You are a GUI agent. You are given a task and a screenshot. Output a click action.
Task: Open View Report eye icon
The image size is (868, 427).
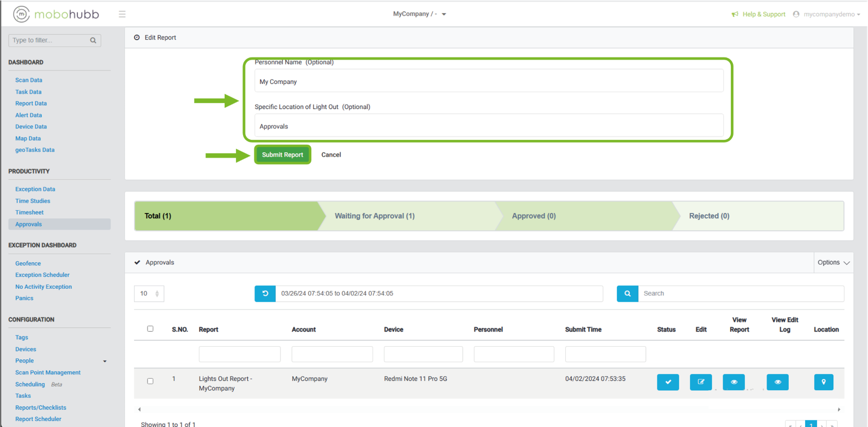[x=733, y=382]
